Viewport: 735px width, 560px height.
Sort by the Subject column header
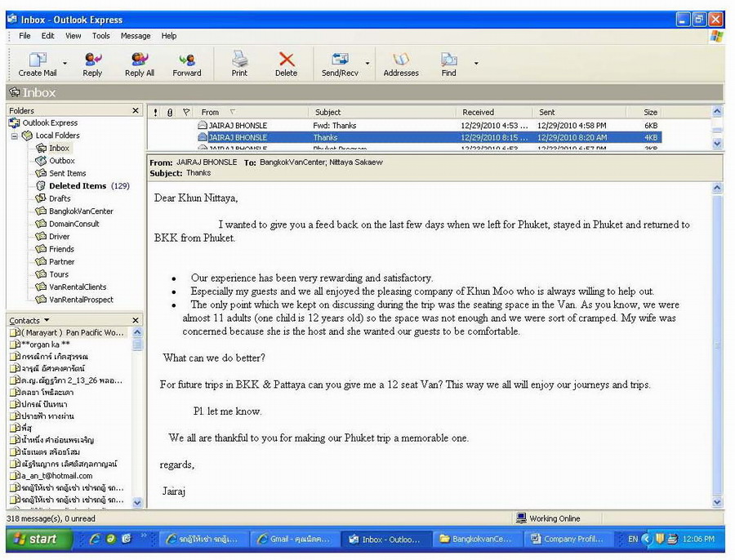coord(382,113)
